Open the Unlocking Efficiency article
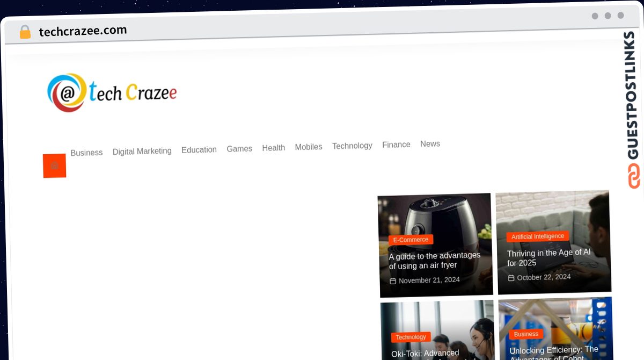The image size is (644, 360). [554, 352]
